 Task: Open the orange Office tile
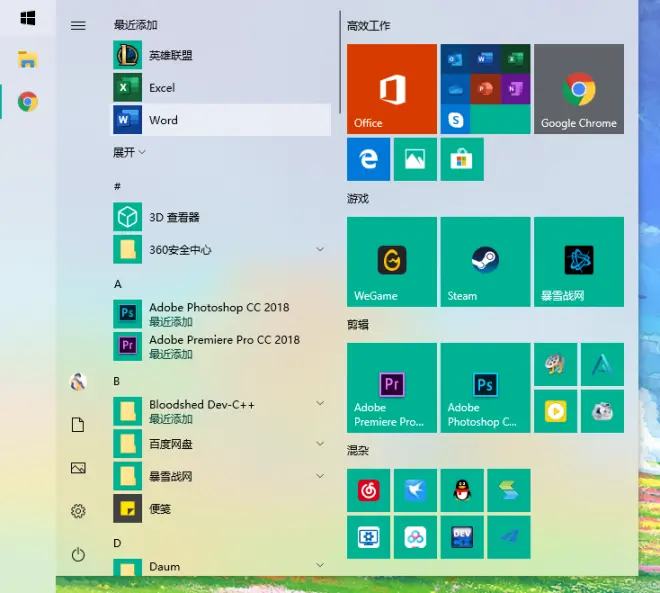pos(391,89)
